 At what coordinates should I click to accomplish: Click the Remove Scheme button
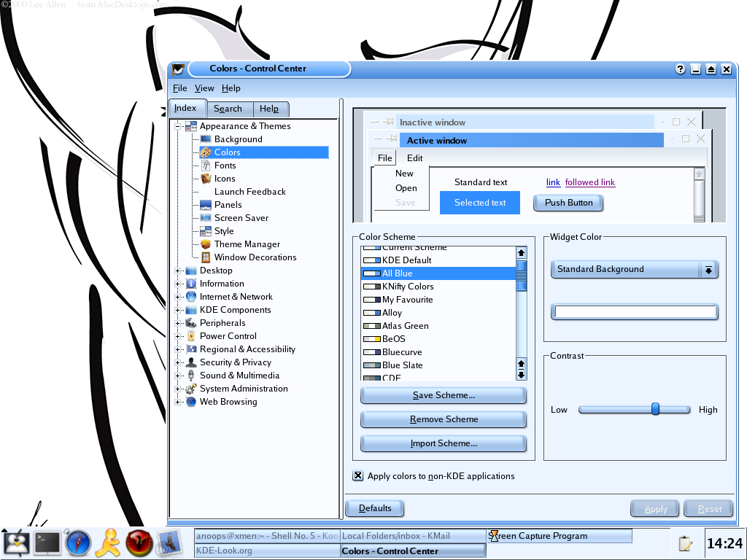click(444, 419)
